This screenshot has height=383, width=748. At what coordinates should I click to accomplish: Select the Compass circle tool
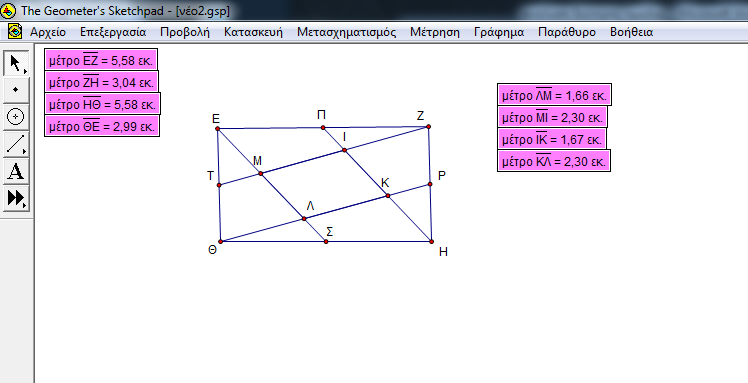[16, 117]
